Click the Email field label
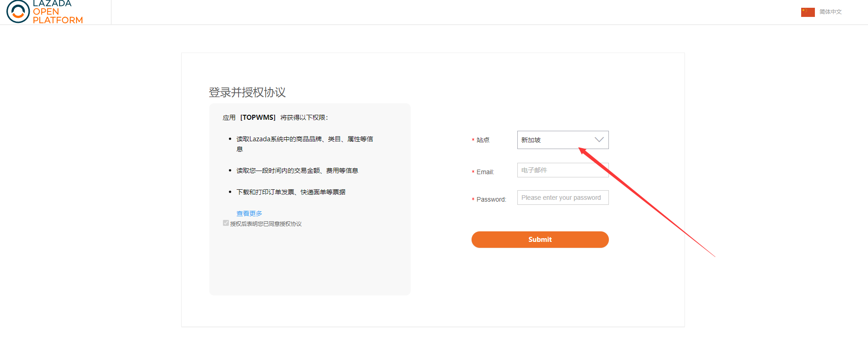 coord(485,172)
